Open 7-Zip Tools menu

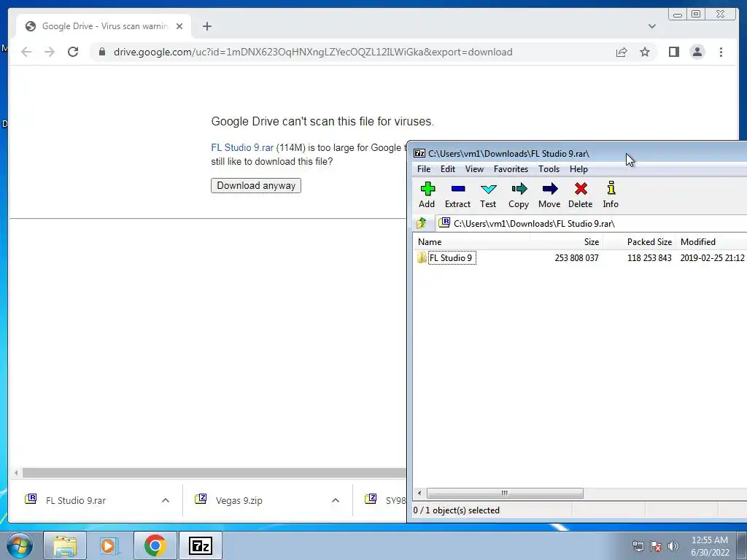click(549, 169)
